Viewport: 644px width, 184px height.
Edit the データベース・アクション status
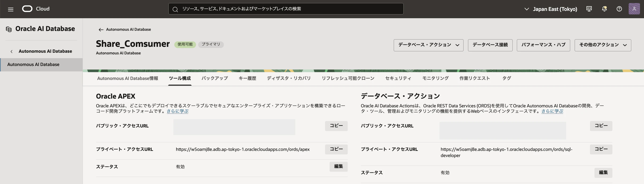pyautogui.click(x=603, y=173)
